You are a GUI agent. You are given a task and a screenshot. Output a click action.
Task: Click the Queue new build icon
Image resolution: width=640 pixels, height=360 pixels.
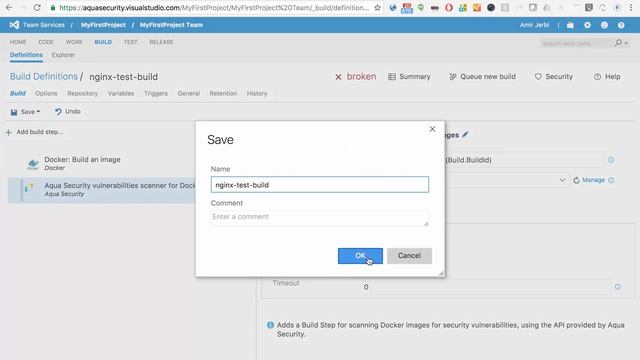point(453,77)
